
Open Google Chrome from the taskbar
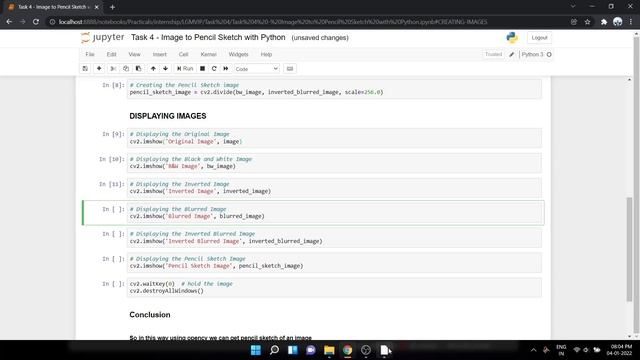[x=347, y=350]
